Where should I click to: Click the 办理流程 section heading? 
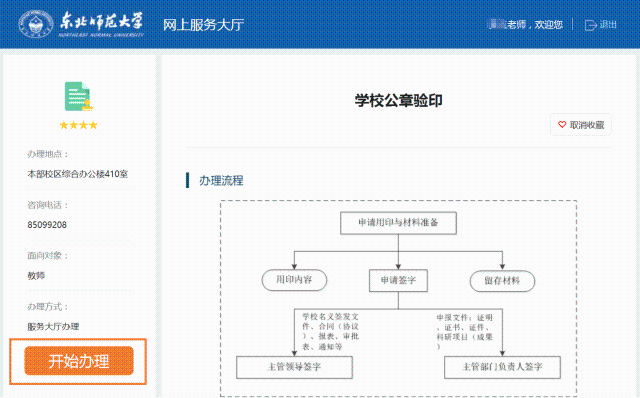click(221, 180)
